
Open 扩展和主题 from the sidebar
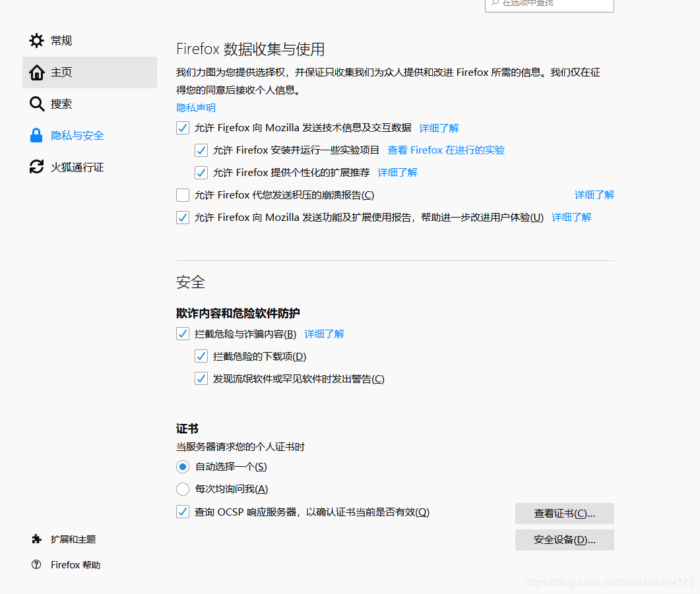tap(73, 539)
